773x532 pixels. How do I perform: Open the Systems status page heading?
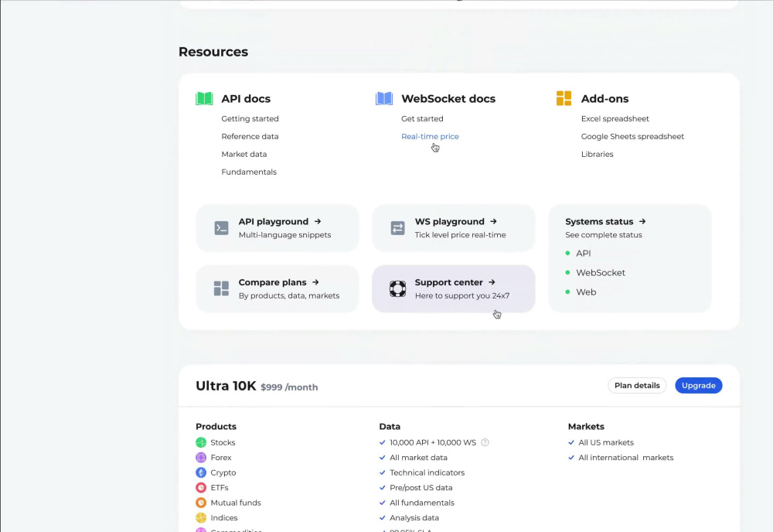(x=600, y=222)
